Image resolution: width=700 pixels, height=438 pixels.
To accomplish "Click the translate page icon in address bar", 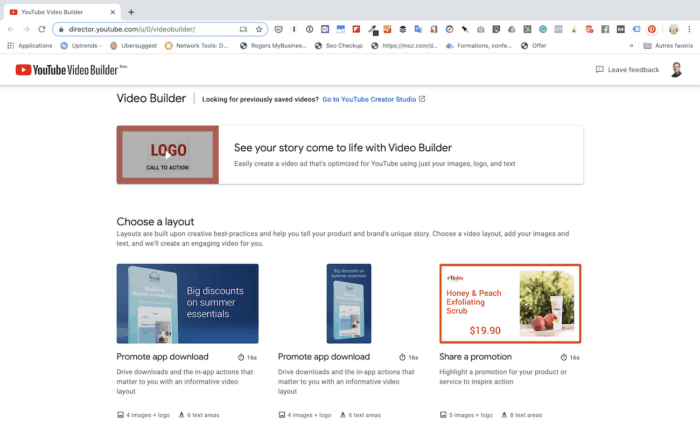I will [x=243, y=29].
